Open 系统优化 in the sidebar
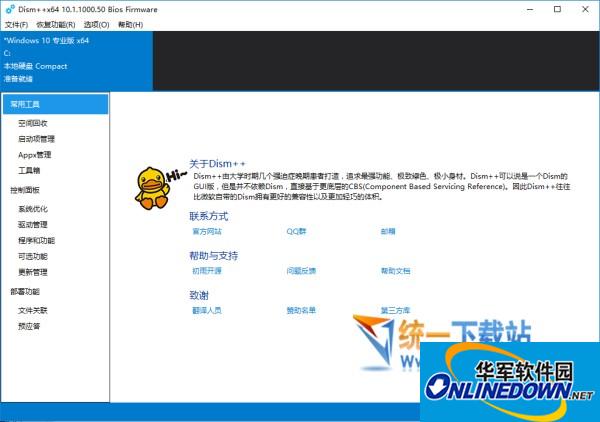The height and width of the screenshot is (422, 600). pos(33,209)
